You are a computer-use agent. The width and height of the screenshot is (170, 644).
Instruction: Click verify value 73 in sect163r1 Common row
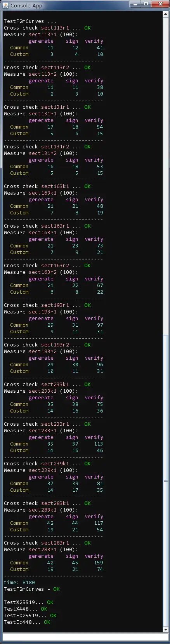(100, 246)
